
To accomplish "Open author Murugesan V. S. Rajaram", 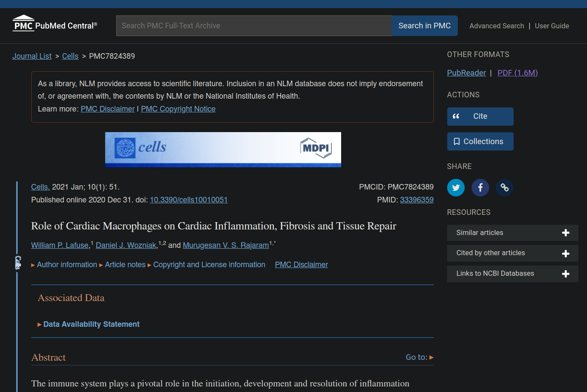I will (x=226, y=245).
